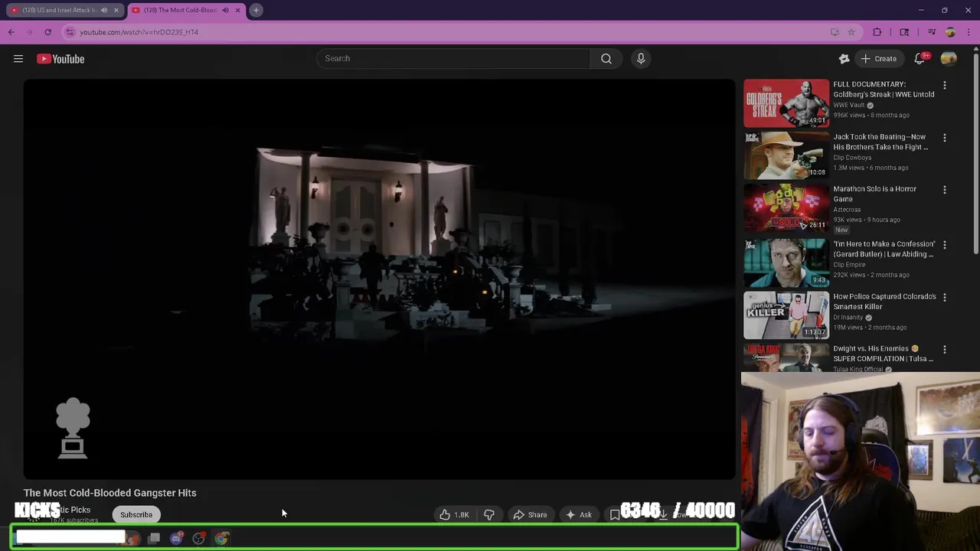Click the search magnifier button
The width and height of the screenshot is (980, 551).
tap(606, 58)
